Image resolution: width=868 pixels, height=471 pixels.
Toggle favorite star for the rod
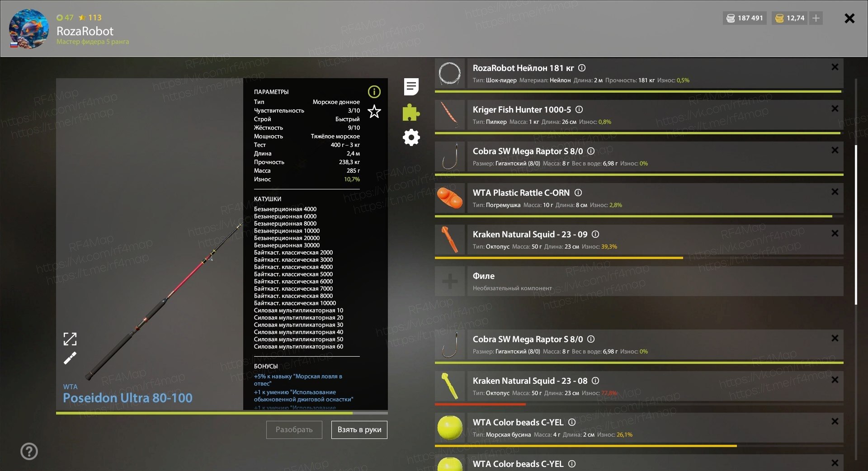[374, 111]
